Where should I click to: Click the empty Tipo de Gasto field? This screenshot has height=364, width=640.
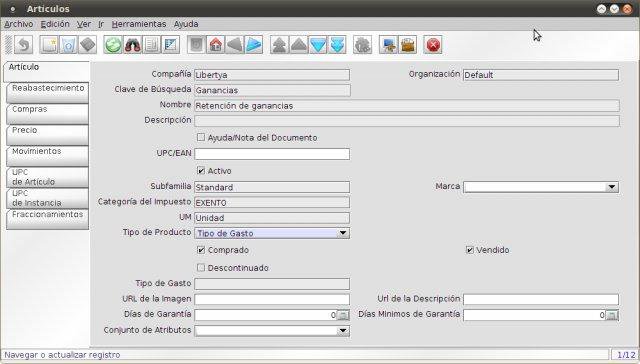[x=272, y=284]
